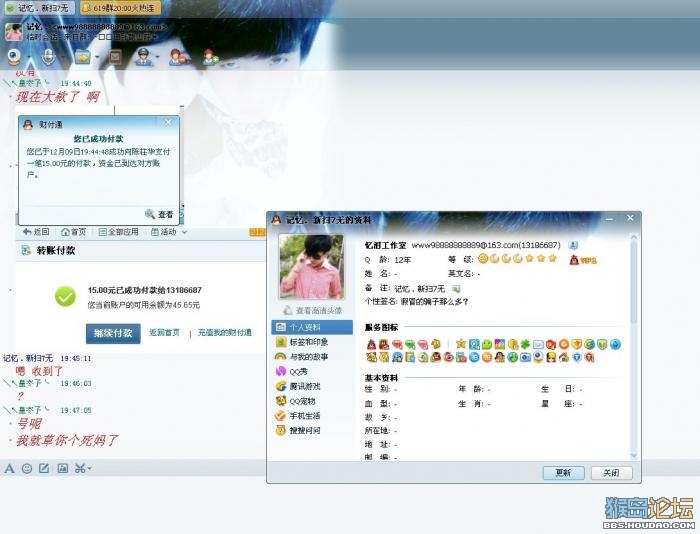Screen dimensions: 700x534
Task: Expand the screenshot scissors dropdown arrow
Action: (x=89, y=468)
